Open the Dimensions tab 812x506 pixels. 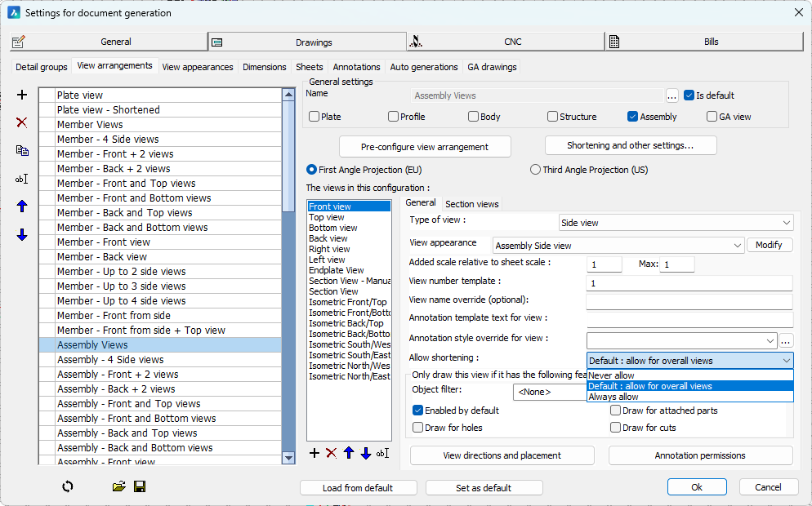[x=264, y=67]
